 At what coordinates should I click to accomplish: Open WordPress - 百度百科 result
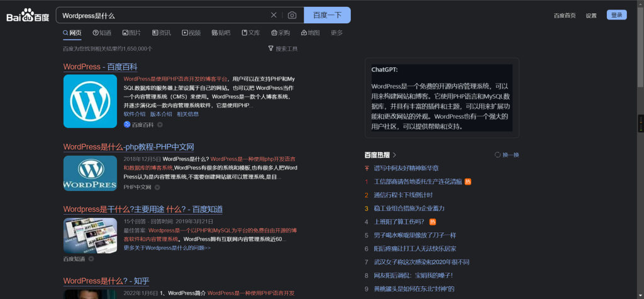(100, 67)
